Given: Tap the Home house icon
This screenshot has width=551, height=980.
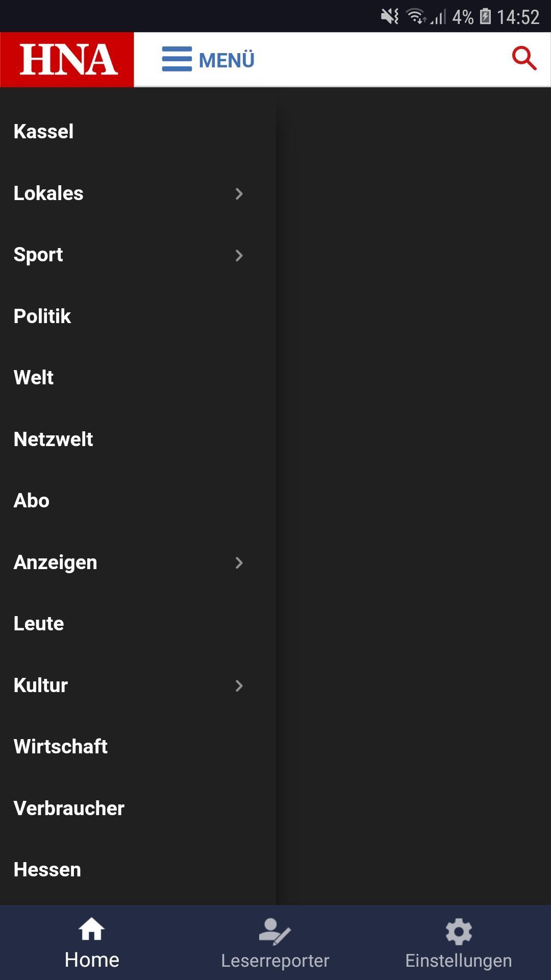Looking at the screenshot, I should (92, 930).
